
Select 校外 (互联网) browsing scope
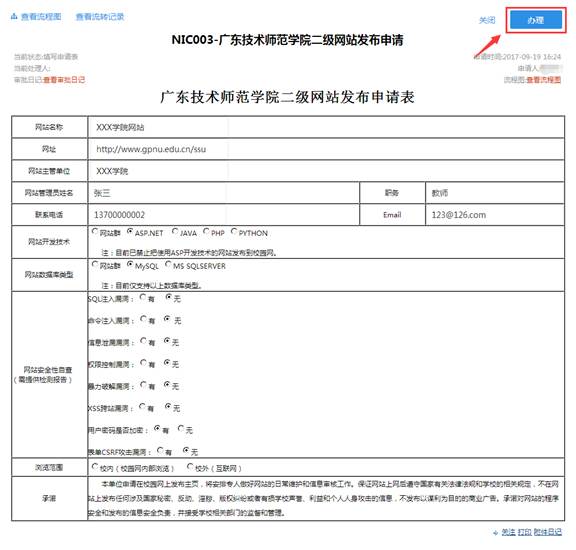(190, 467)
